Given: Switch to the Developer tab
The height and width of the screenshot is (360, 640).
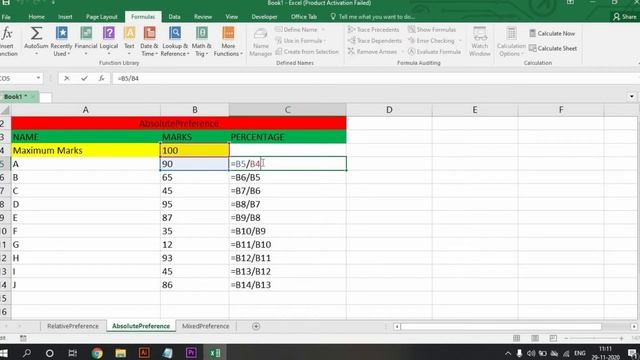Looking at the screenshot, I should [264, 17].
